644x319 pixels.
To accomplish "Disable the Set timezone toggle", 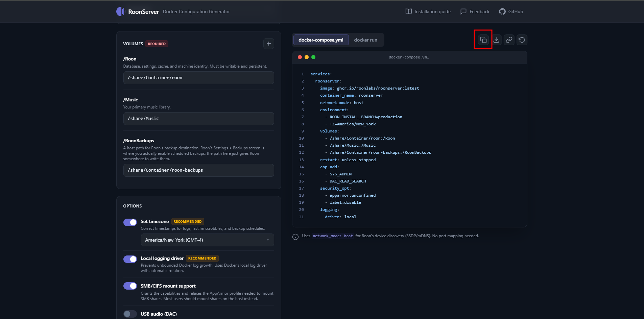I will (x=130, y=222).
